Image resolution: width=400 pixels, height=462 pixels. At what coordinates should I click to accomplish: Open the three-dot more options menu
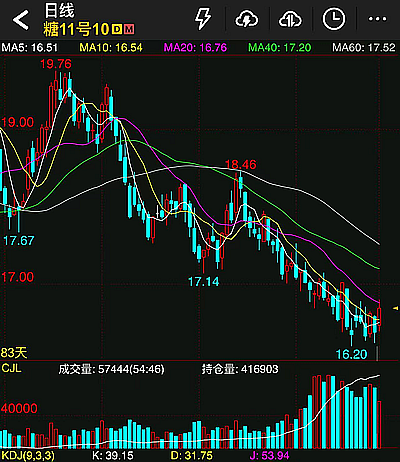[x=377, y=19]
